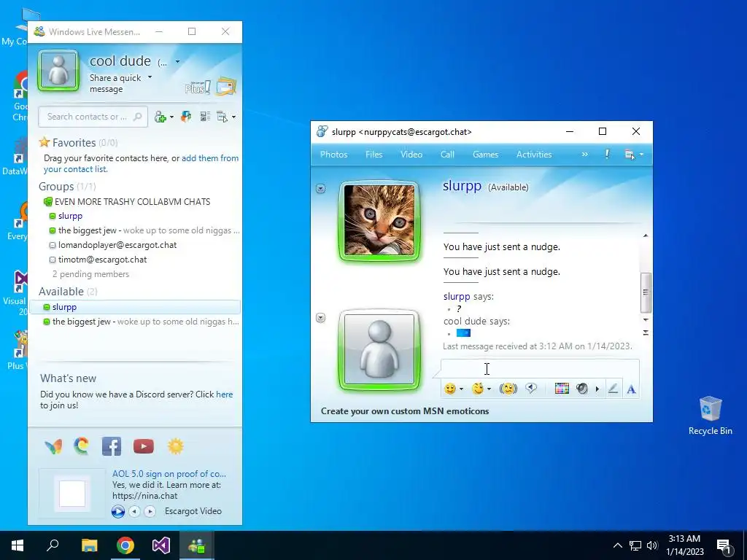Click the YouTube icon in Messenger footer

click(x=144, y=446)
